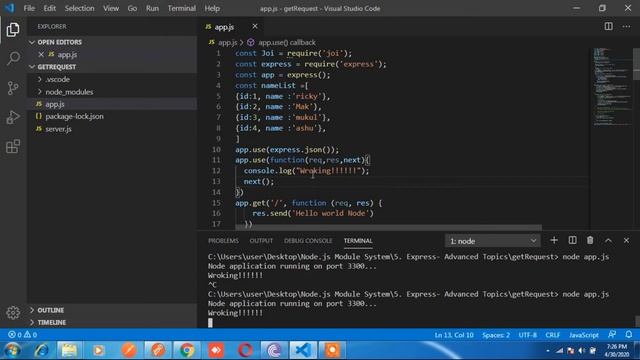This screenshot has width=640, height=360.
Task: Open the Terminal menu
Action: coord(182,8)
